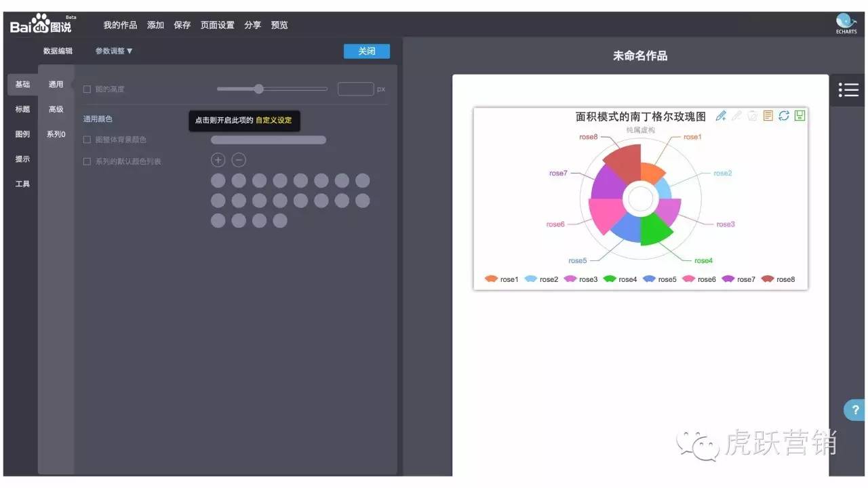This screenshot has width=868, height=488.
Task: Click the green rose4 petal in chart
Action: pyautogui.click(x=655, y=229)
